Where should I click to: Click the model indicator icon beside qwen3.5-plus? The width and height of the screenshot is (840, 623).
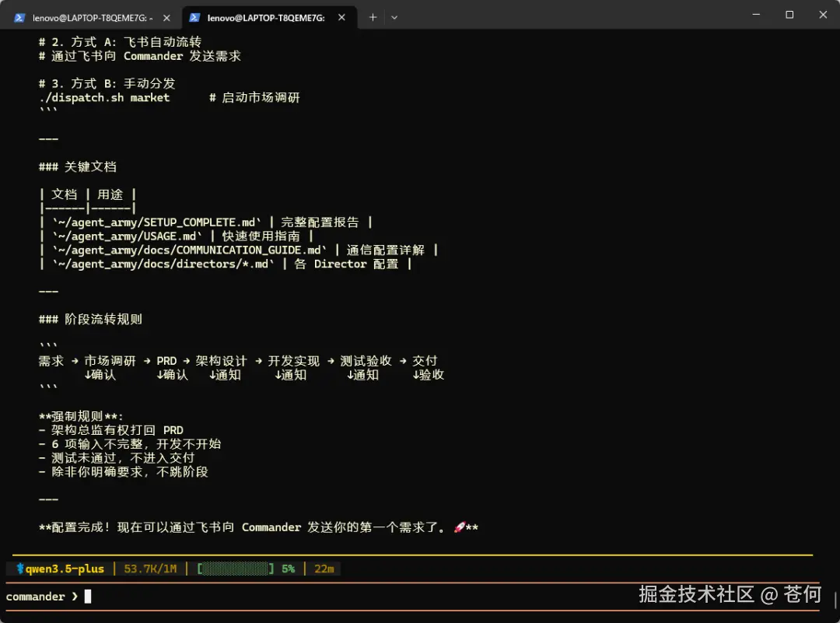click(19, 569)
